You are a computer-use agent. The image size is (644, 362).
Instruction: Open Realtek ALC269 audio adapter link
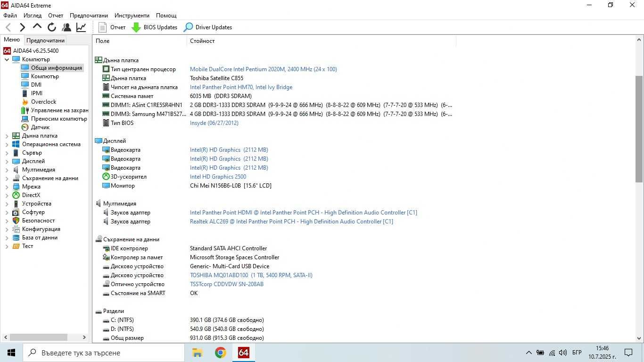291,222
